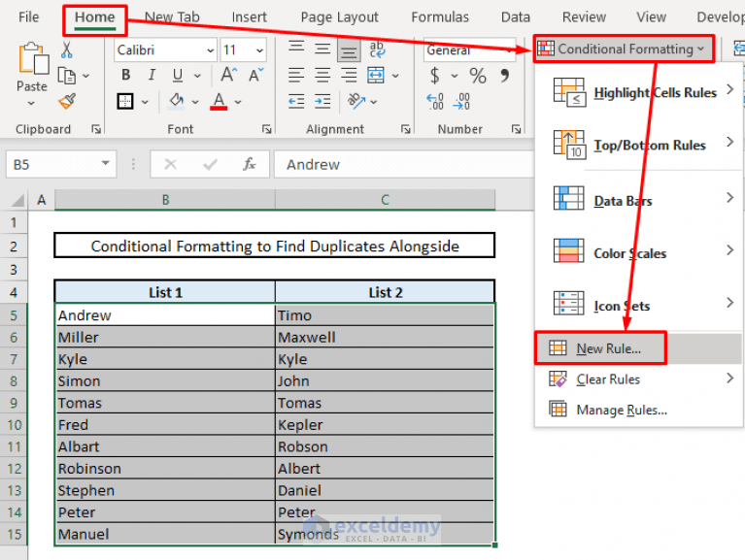Switch to the Data tab
Screen dimensions: 745x560
point(516,17)
